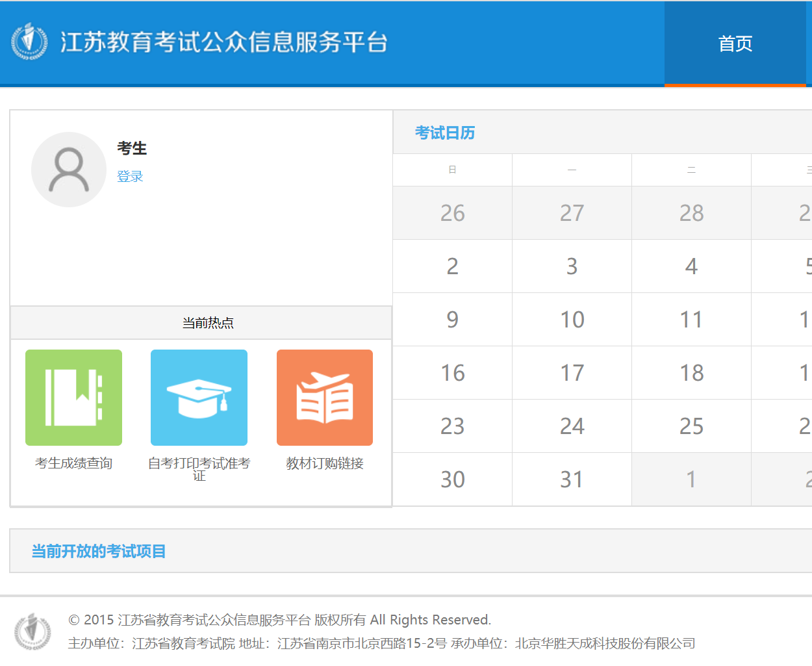
Task: Click the orange textbook ordering icon
Action: (325, 398)
